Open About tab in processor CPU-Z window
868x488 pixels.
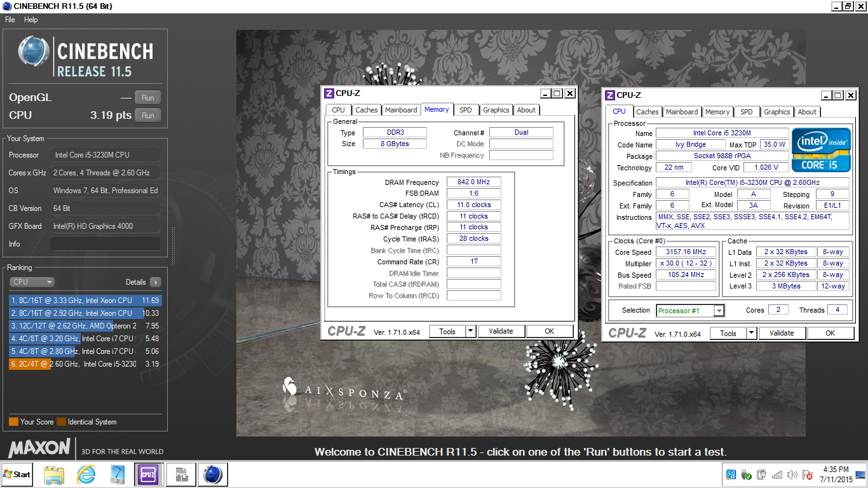pyautogui.click(x=807, y=112)
